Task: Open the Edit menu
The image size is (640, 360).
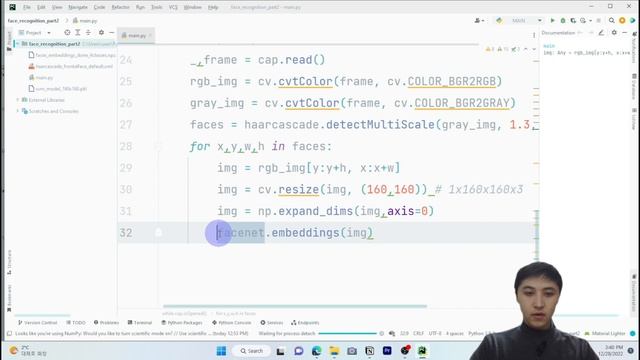Action: 41,7
